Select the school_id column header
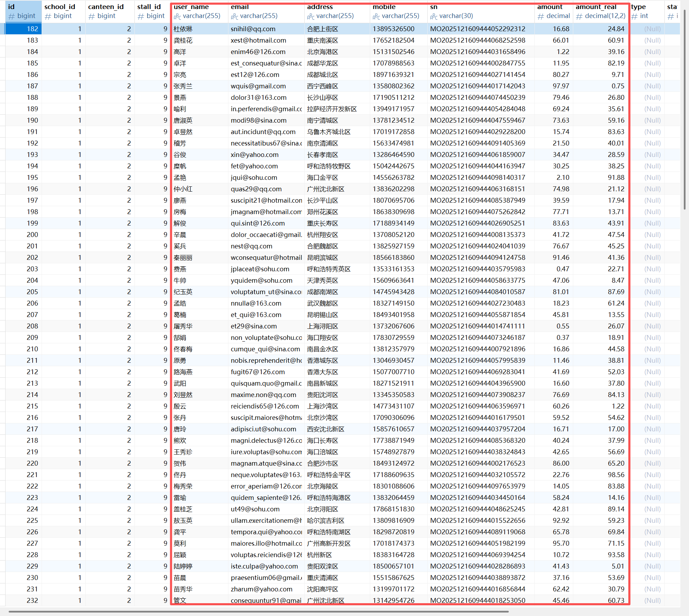The image size is (689, 616). pos(60,7)
